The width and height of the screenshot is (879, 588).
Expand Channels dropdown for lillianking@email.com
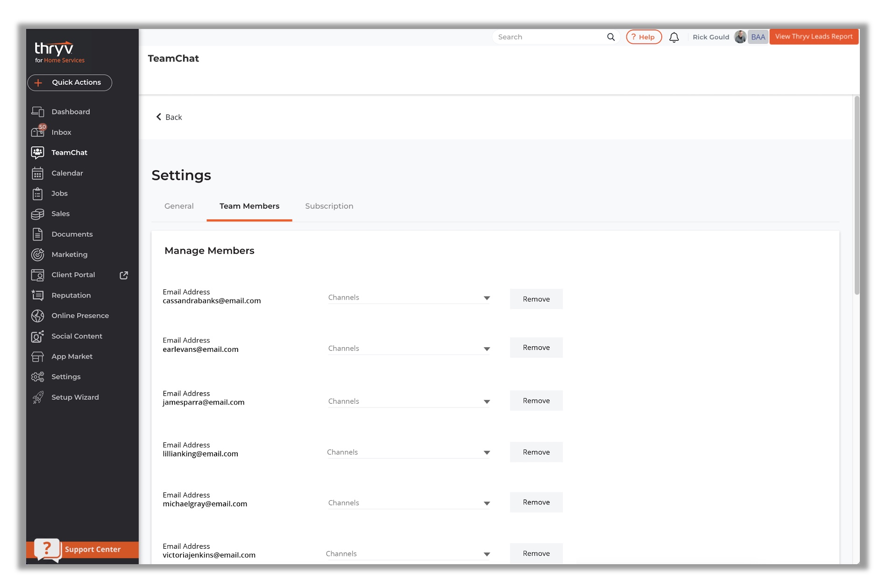point(408,452)
